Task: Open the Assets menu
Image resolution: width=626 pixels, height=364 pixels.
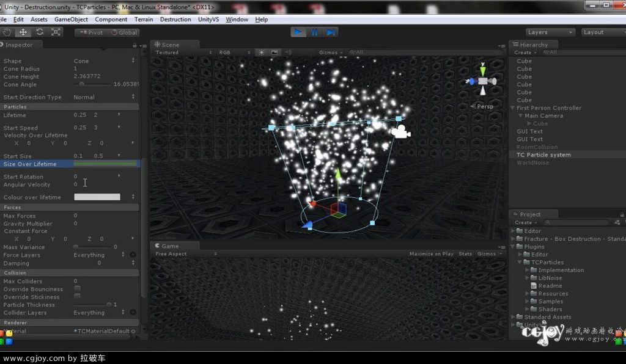Action: pyautogui.click(x=39, y=19)
